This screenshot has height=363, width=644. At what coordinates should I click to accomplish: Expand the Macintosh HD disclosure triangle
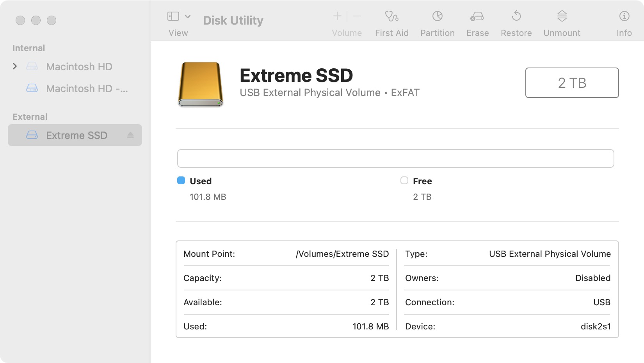coord(15,66)
